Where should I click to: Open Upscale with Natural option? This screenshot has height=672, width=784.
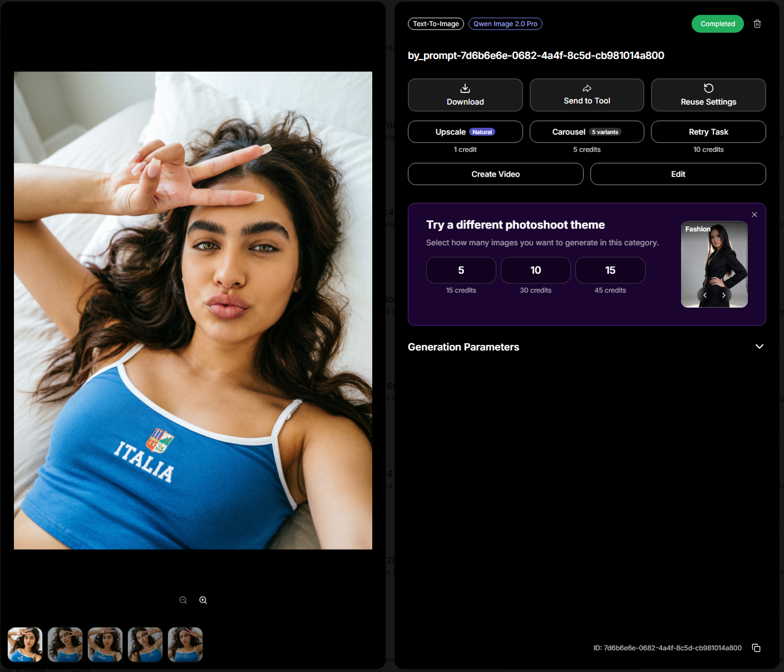(x=465, y=132)
